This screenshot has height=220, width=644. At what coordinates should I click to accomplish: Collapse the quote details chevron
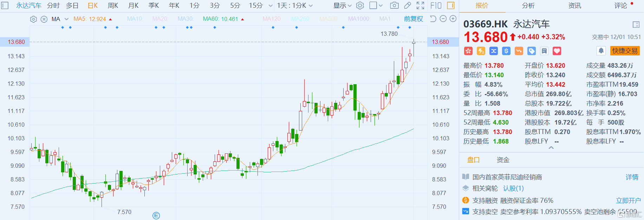tap(551, 148)
